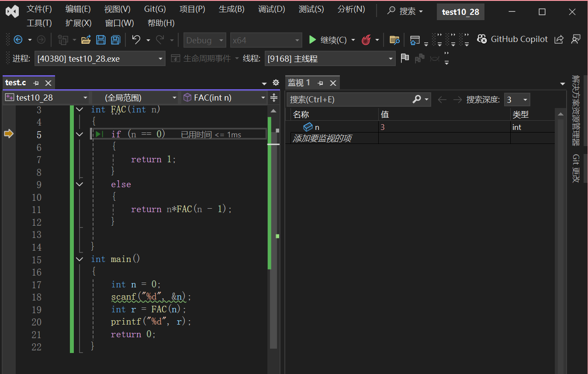Open the (全局范围) scope dropdown
The height and width of the screenshot is (374, 588).
135,98
